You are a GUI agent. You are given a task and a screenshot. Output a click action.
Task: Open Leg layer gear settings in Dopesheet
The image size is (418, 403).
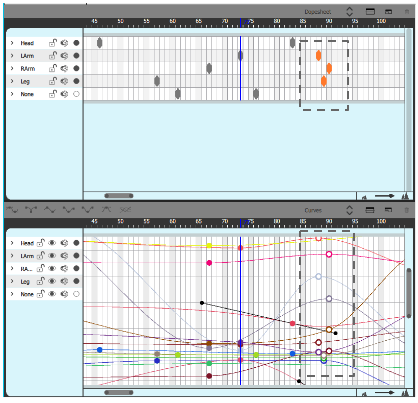64,81
